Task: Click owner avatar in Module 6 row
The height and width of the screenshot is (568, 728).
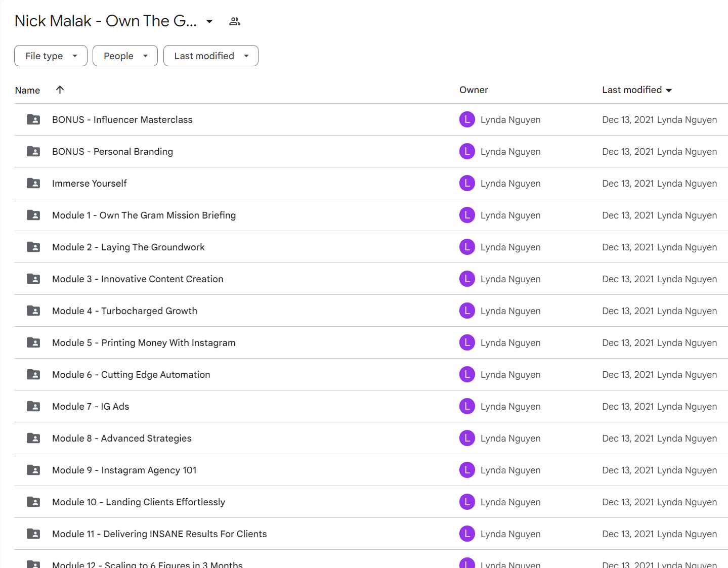Action: 467,374
